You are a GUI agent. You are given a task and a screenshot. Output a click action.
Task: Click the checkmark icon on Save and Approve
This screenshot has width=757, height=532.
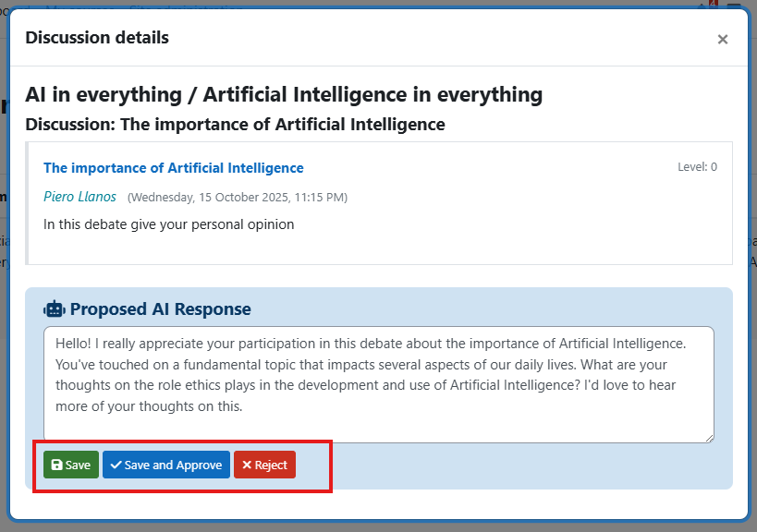pyautogui.click(x=116, y=465)
